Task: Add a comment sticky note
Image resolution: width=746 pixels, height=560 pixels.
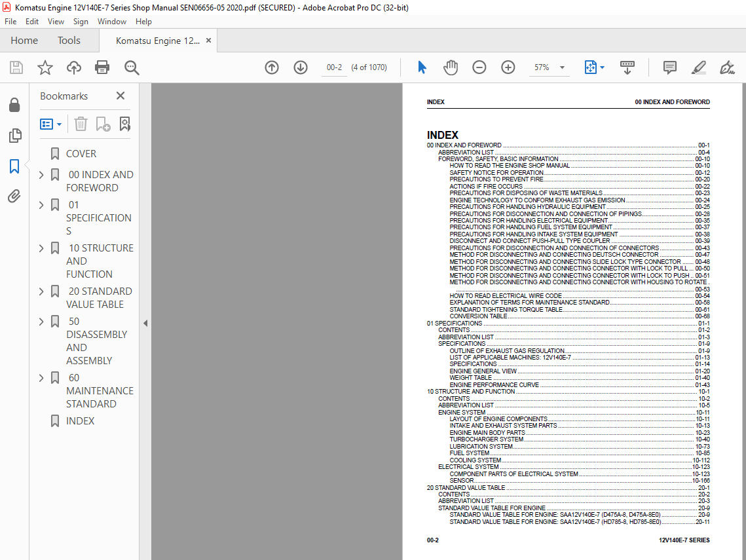Action: [670, 67]
